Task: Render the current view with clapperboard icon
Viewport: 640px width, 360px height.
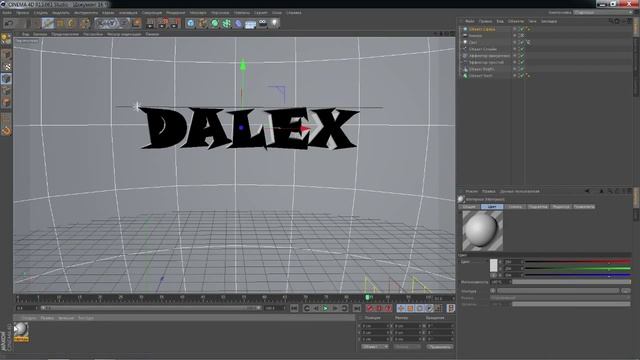Action: tap(151, 23)
